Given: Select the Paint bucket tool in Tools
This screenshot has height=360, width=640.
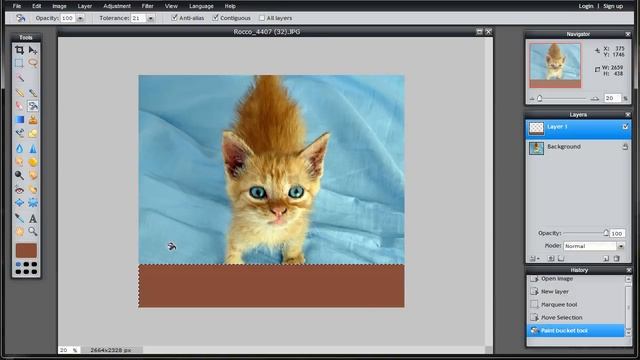Looking at the screenshot, I should tap(33, 106).
